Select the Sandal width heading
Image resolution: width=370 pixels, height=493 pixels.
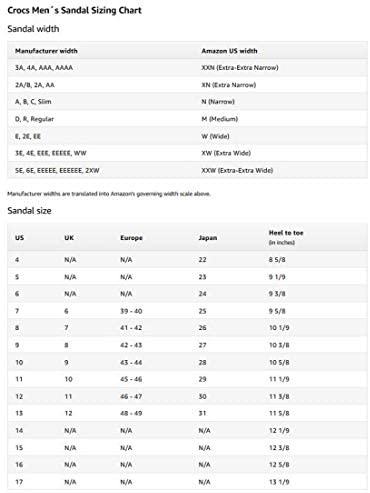point(33,29)
